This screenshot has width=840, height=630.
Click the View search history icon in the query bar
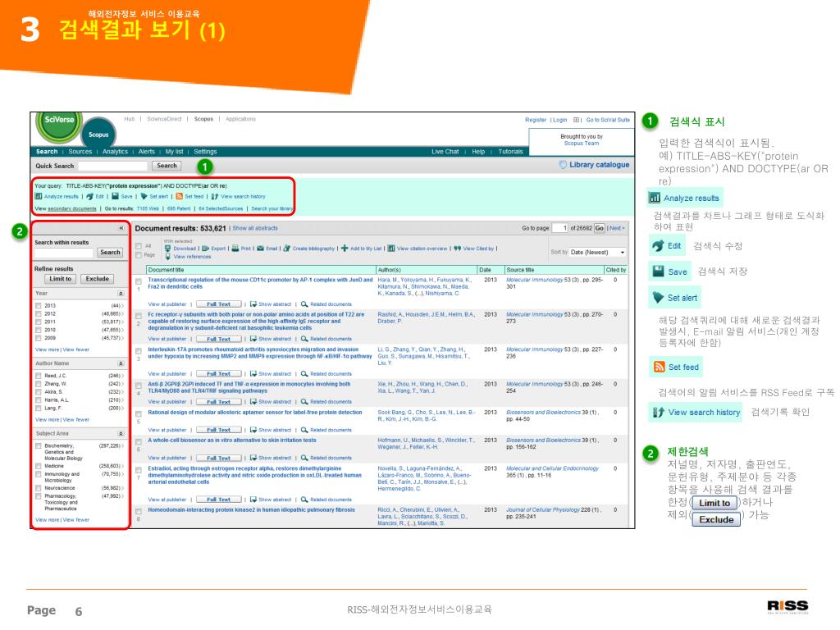coord(215,197)
